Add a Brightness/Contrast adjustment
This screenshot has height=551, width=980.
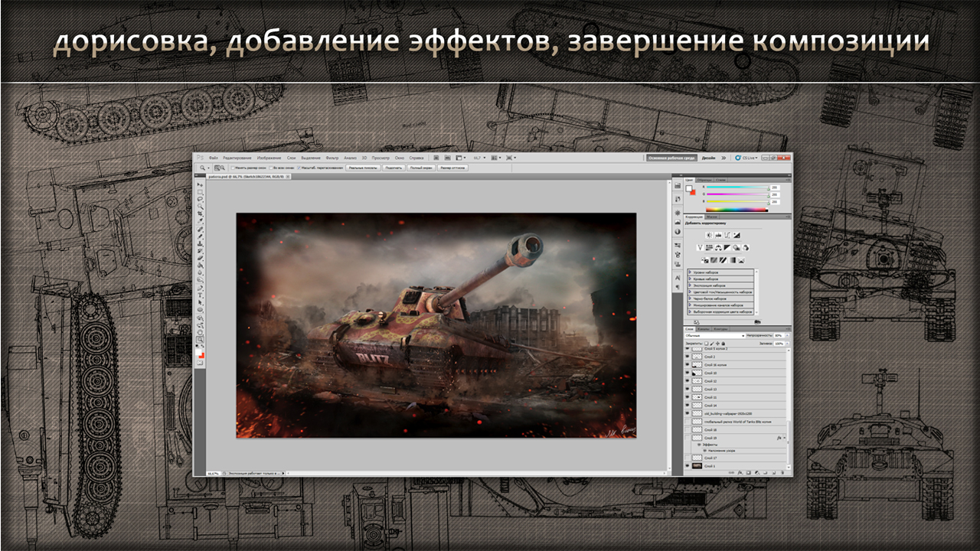coord(709,235)
